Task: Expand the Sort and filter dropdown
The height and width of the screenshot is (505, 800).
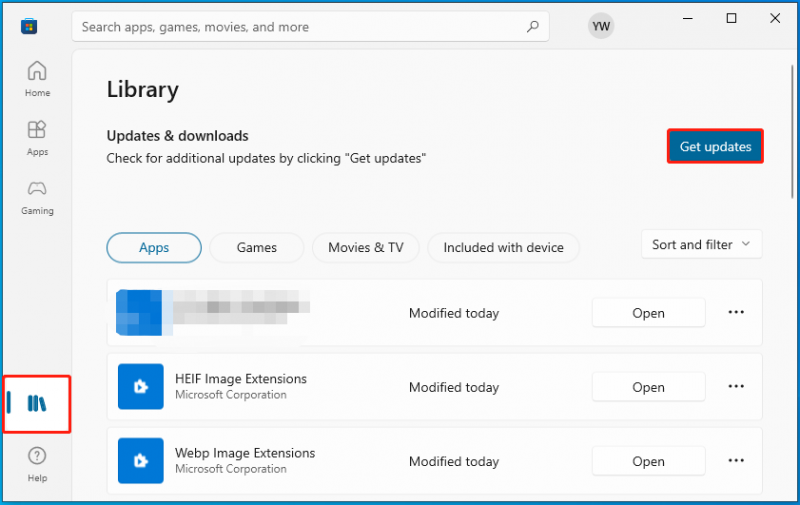Action: (x=702, y=244)
